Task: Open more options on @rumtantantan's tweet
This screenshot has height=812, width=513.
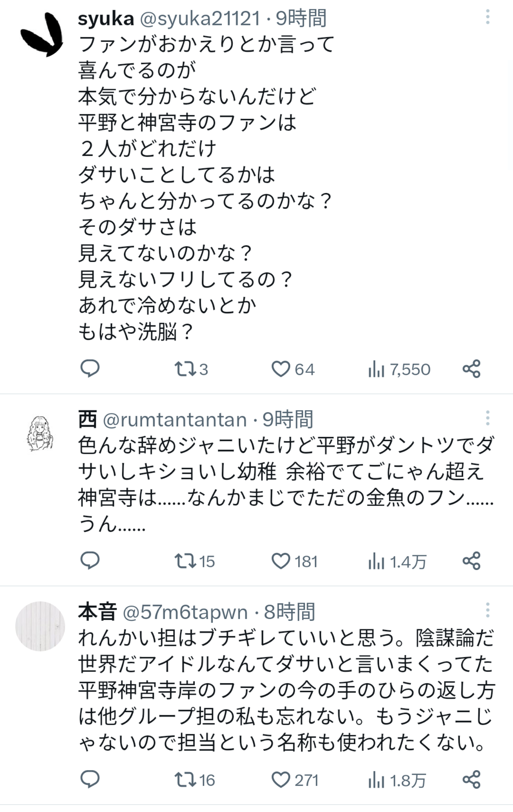Action: (x=488, y=418)
